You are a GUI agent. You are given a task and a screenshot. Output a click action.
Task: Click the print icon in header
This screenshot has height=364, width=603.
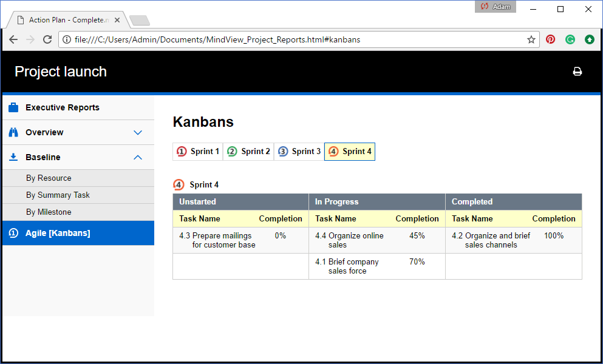[577, 72]
